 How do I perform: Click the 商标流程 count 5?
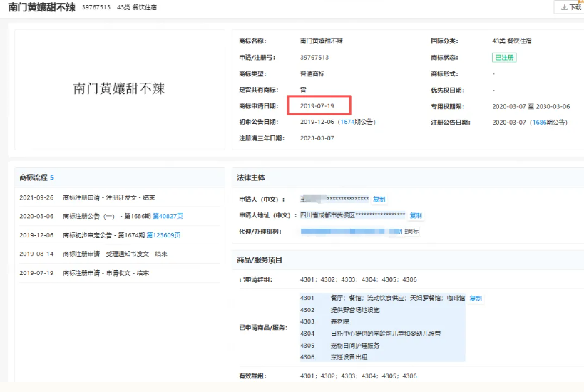52,177
